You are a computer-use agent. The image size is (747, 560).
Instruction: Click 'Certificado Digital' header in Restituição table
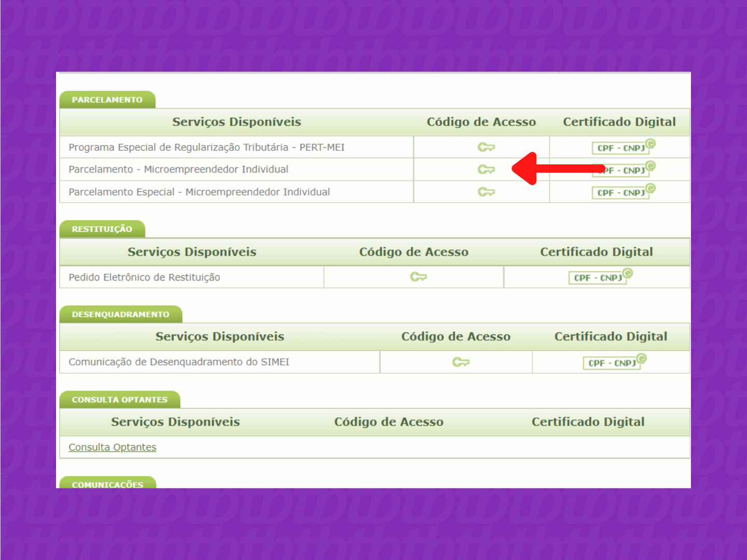pyautogui.click(x=597, y=252)
